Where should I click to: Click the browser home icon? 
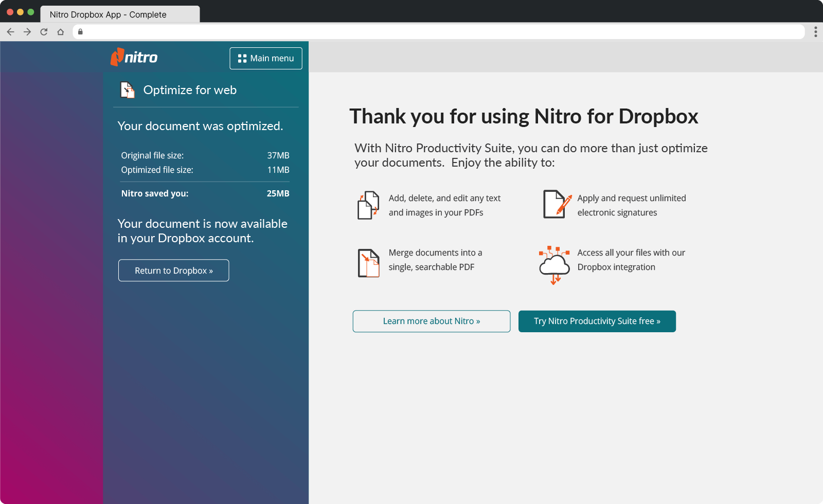(61, 32)
